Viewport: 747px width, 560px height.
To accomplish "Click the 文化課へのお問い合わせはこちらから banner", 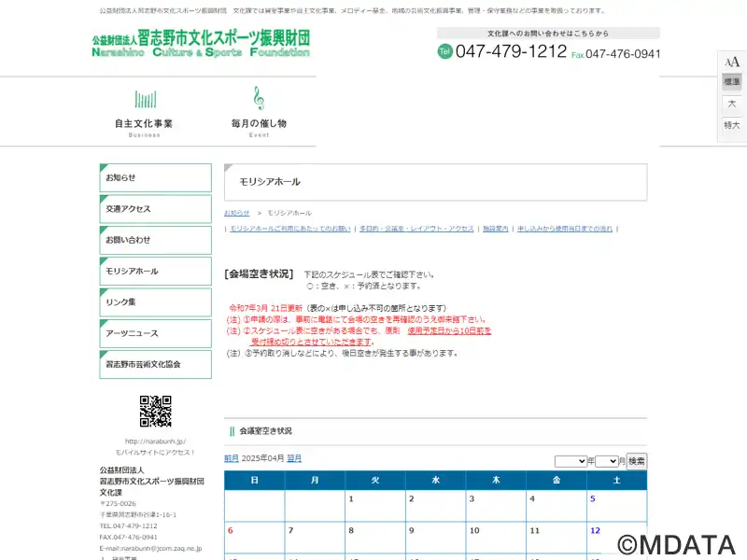I will pos(548,34).
